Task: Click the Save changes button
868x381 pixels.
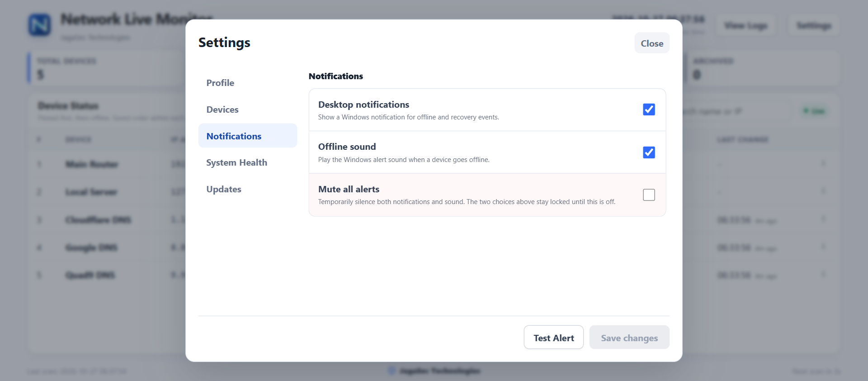Action: tap(629, 338)
